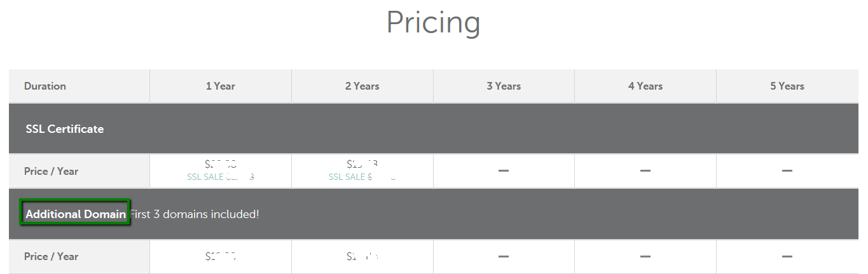Choose the 3 Years column header
868x274 pixels.
click(x=504, y=86)
